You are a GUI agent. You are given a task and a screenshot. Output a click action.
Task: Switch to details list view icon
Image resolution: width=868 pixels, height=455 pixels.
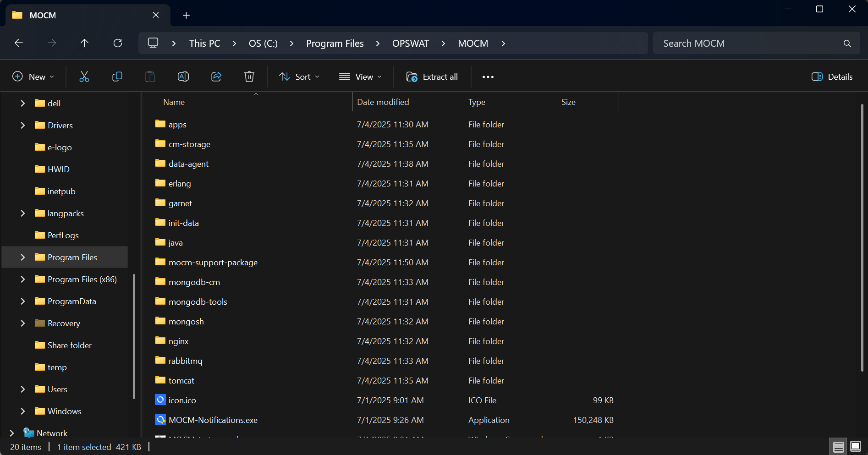(839, 447)
